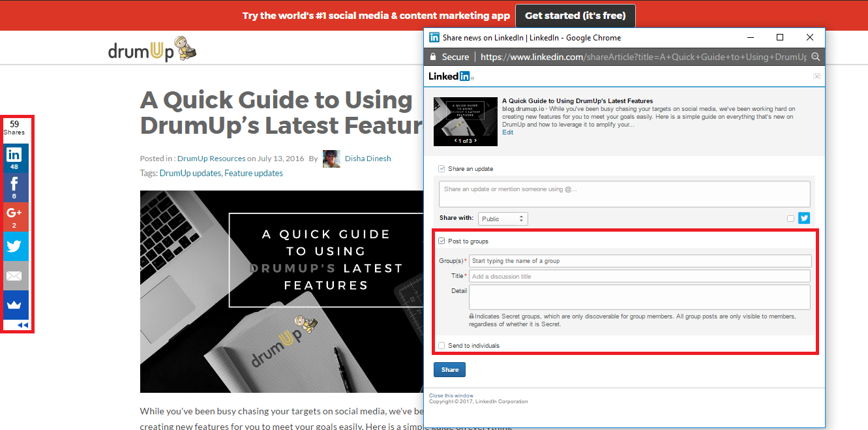868x430 pixels.
Task: Open the DrumUp Resources category link
Action: [x=211, y=159]
